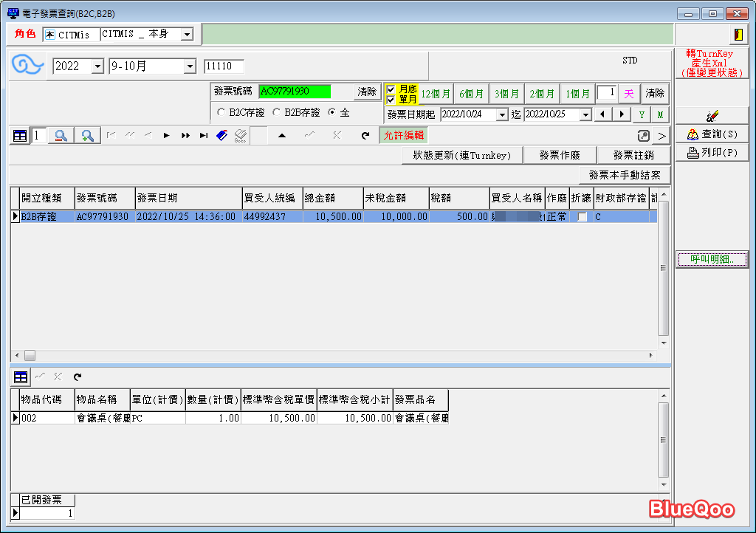Click the 發票作廢 button
756x533 pixels.
click(560, 155)
